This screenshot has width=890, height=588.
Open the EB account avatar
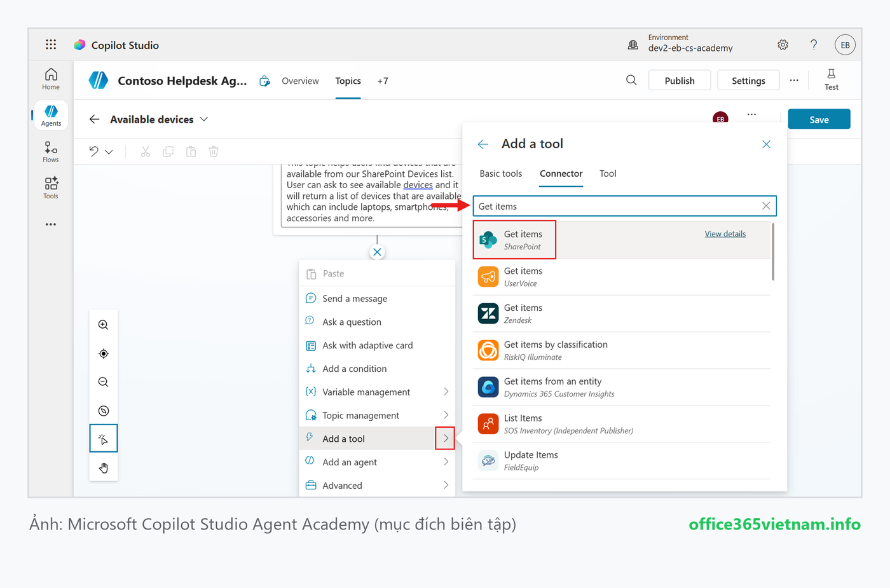point(845,44)
